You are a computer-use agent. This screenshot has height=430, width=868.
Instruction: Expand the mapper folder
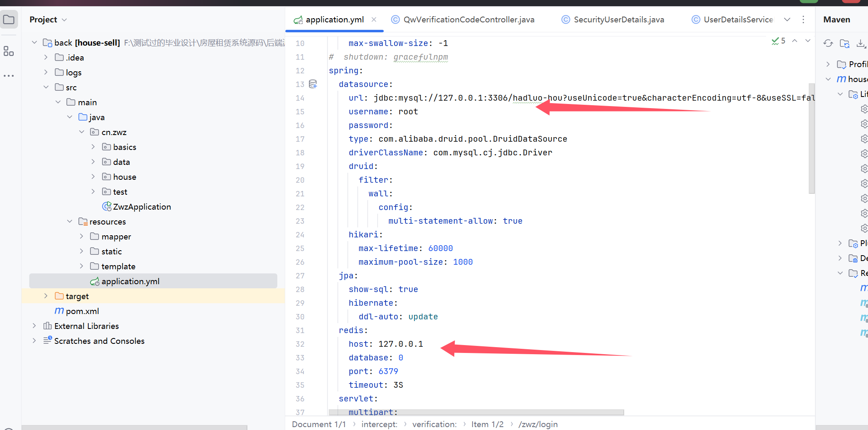(x=82, y=236)
